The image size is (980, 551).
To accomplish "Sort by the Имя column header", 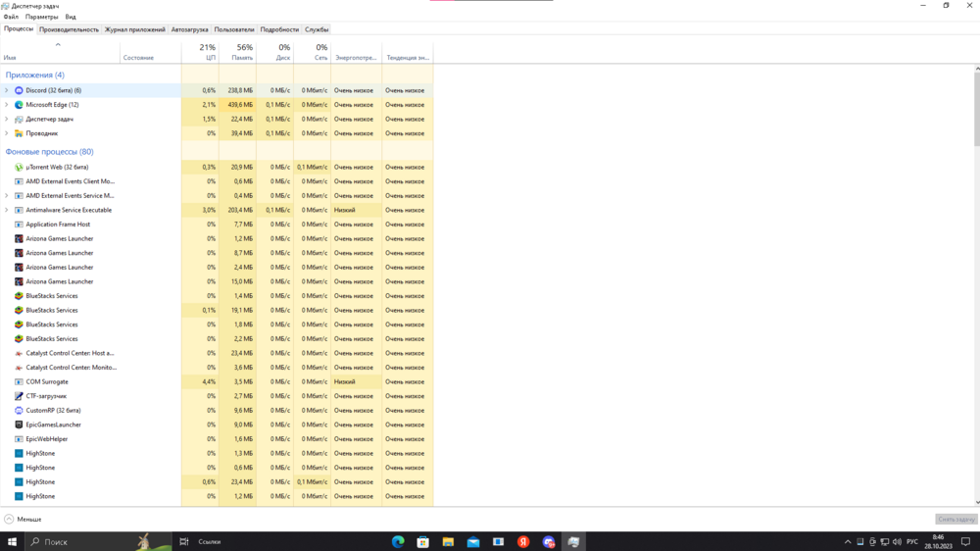I will click(x=60, y=53).
